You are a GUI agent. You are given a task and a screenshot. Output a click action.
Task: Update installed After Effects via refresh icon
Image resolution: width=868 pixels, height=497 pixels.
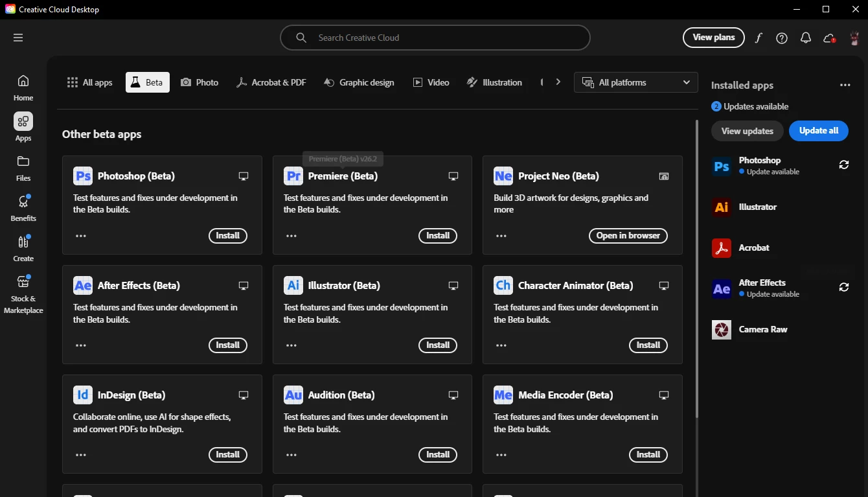click(844, 288)
